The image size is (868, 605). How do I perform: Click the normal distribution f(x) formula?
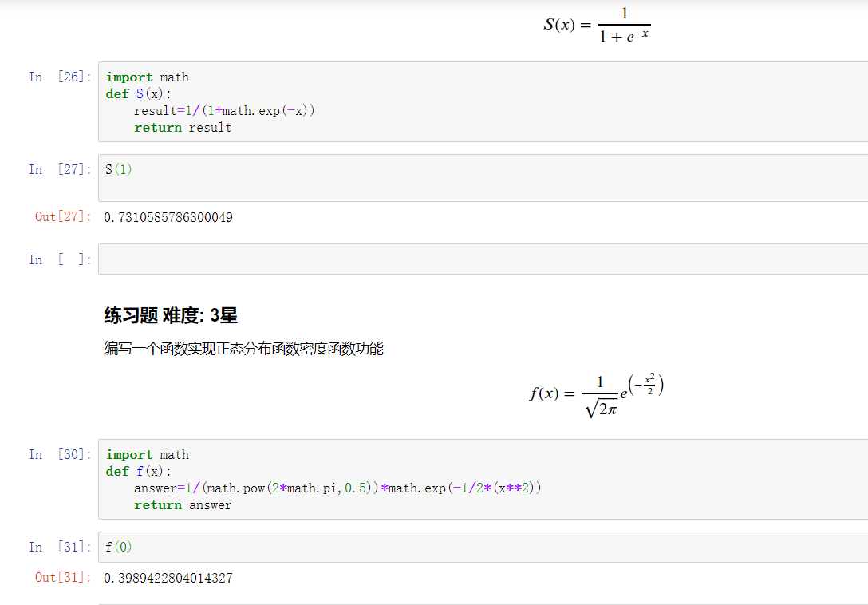coord(597,395)
